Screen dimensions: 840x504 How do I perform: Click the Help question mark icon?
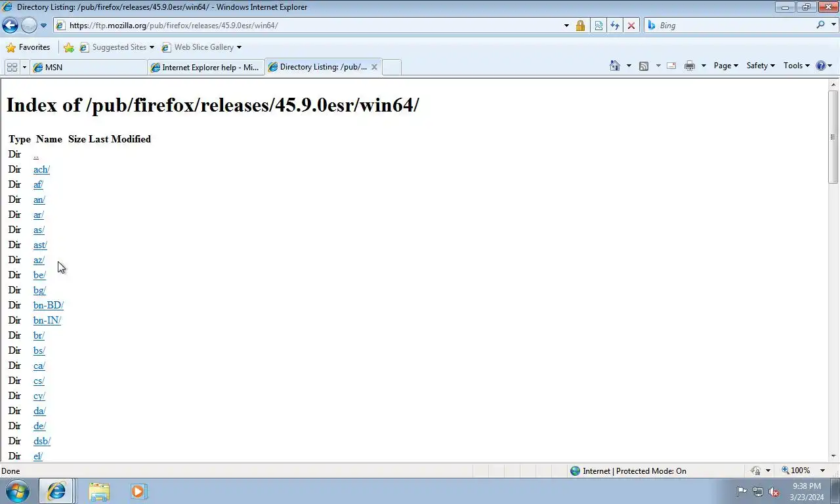(x=820, y=66)
